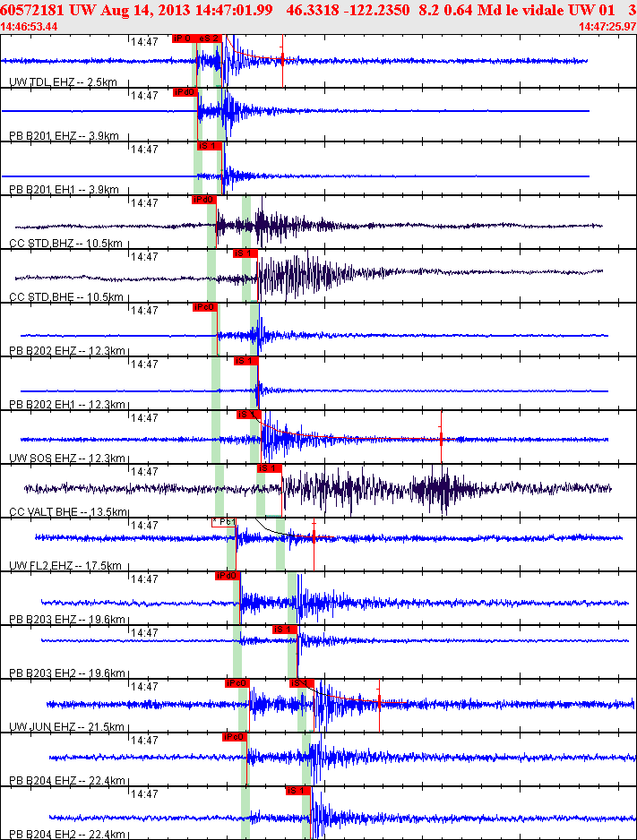The height and width of the screenshot is (840, 637).
Task: Click the iS 1 pick flag on JUN EHZ
Action: coord(302,683)
